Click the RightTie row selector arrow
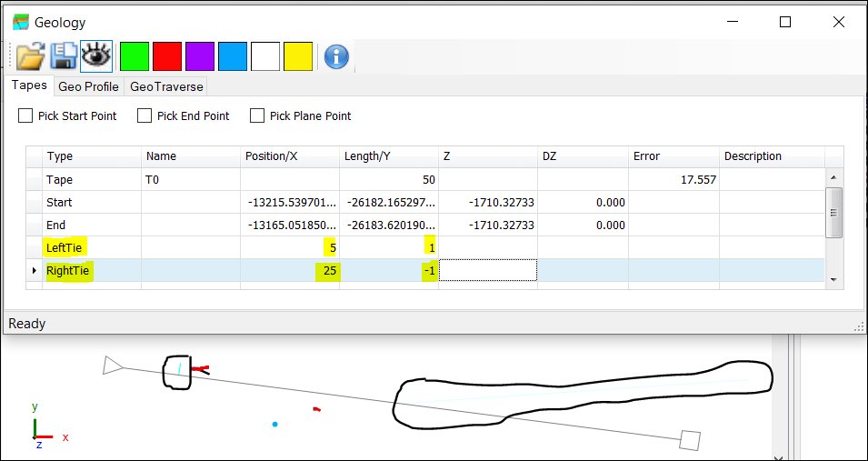This screenshot has height=461, width=868. pyautogui.click(x=35, y=270)
